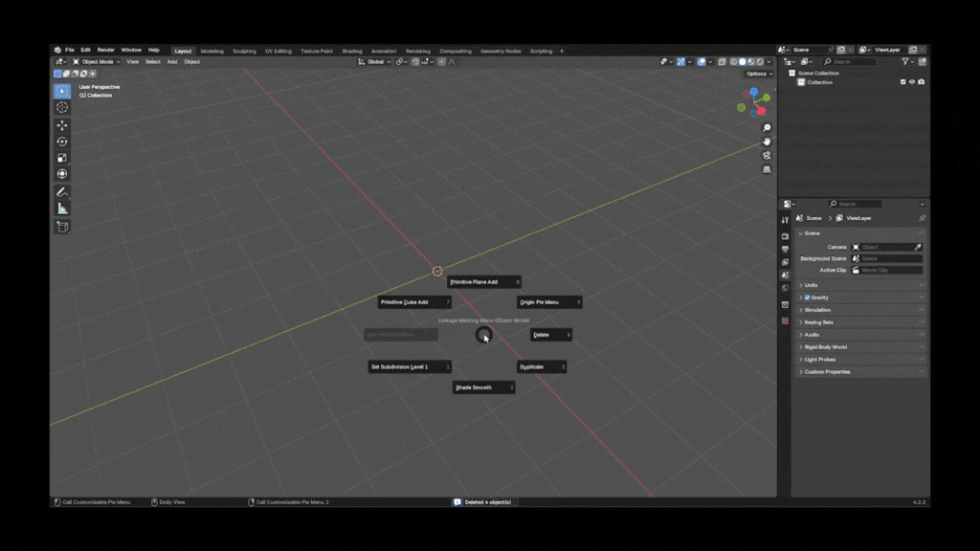Choose Origin Pie Menu entry
Screen dimensions: 980x551
pos(549,302)
